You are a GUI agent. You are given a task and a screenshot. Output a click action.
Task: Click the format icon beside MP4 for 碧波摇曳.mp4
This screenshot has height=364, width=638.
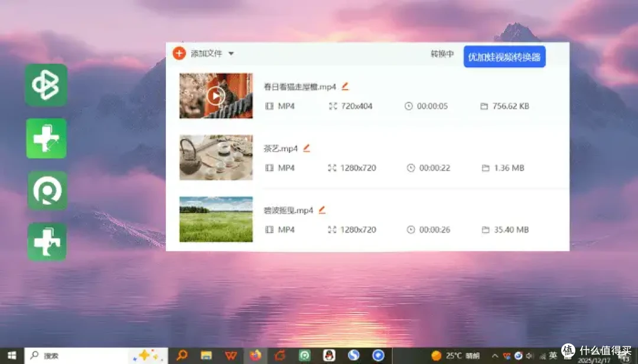[269, 229]
